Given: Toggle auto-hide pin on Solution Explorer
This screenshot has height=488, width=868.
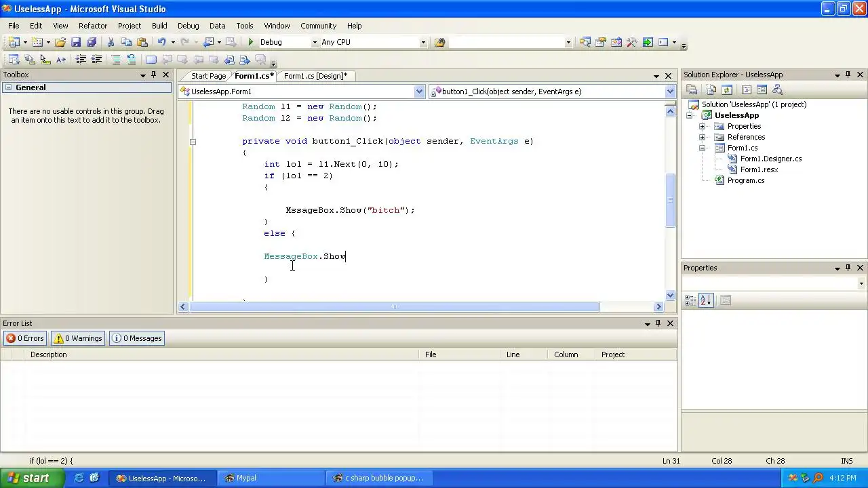Looking at the screenshot, I should coord(848,75).
